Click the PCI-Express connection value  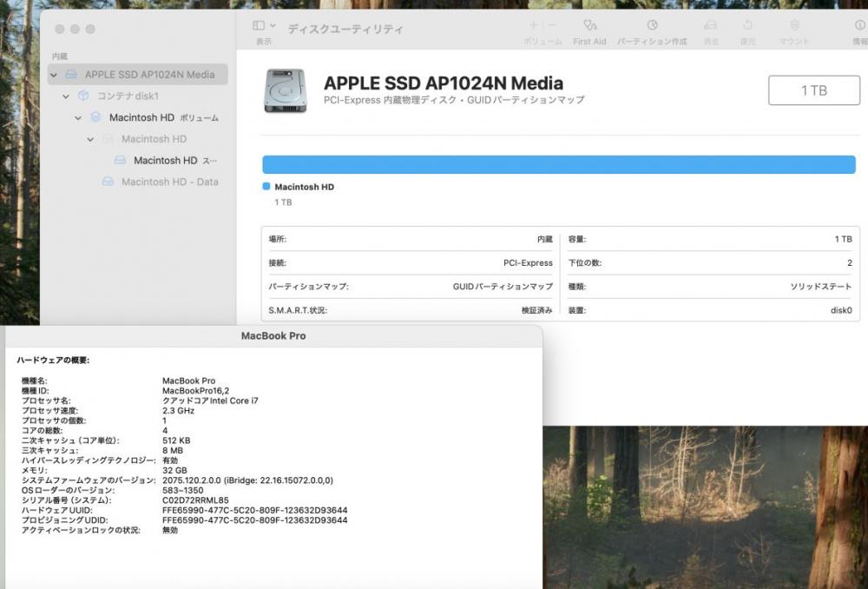point(528,262)
